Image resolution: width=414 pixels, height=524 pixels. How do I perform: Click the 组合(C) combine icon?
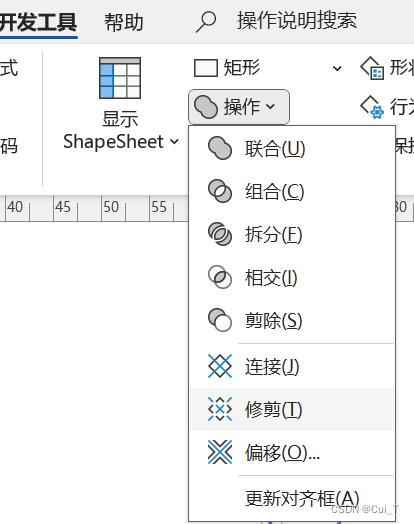tap(220, 191)
